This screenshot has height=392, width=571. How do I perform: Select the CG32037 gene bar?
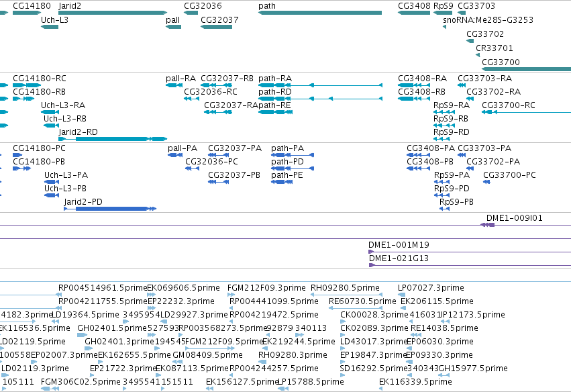pyautogui.click(x=216, y=27)
